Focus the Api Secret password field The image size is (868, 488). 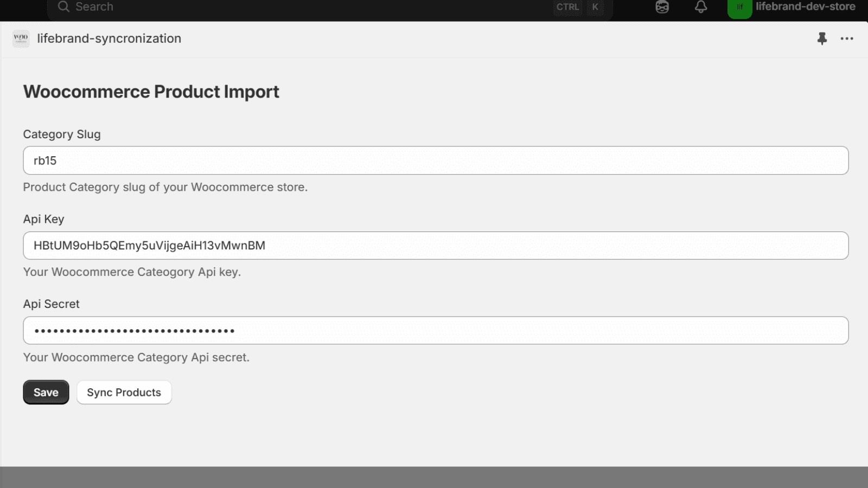coord(436,331)
